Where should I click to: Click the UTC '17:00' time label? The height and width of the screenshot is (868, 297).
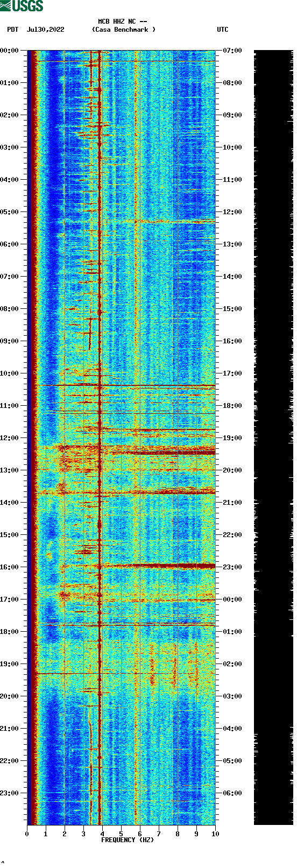[x=232, y=373]
